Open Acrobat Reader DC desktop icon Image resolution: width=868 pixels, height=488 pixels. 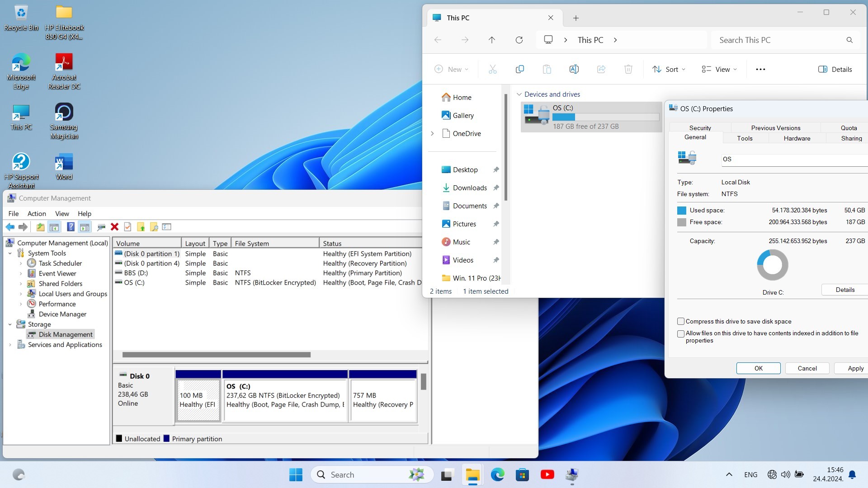[64, 71]
